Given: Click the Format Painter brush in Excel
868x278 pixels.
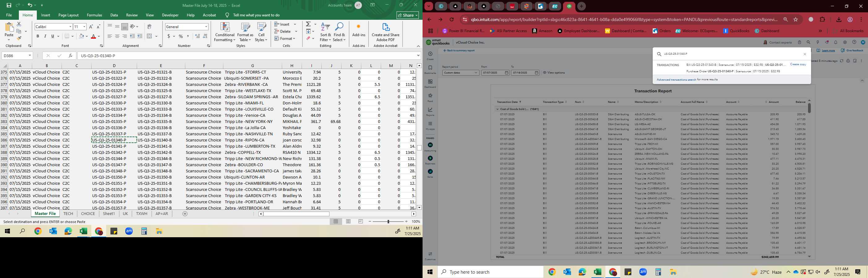Looking at the screenshot, I should click(19, 38).
